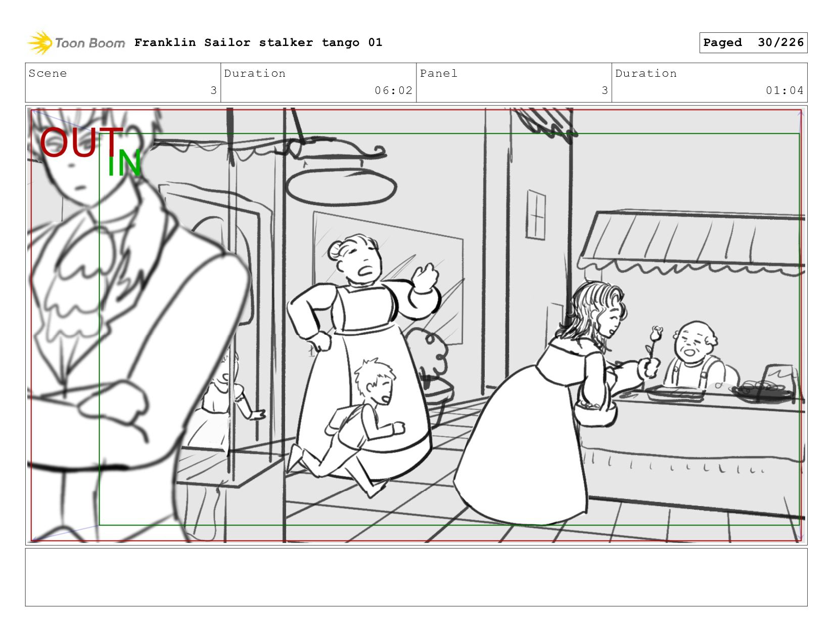Image resolution: width=834 pixels, height=644 pixels.
Task: Click the scene duration value 06:02
Action: [x=393, y=90]
